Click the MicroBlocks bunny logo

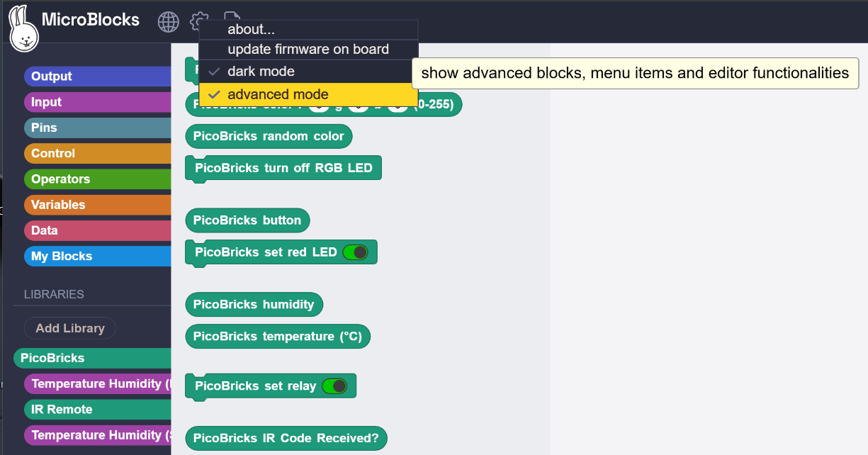[x=23, y=28]
